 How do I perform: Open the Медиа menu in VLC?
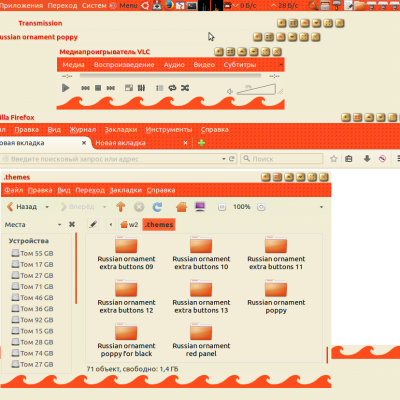73,65
